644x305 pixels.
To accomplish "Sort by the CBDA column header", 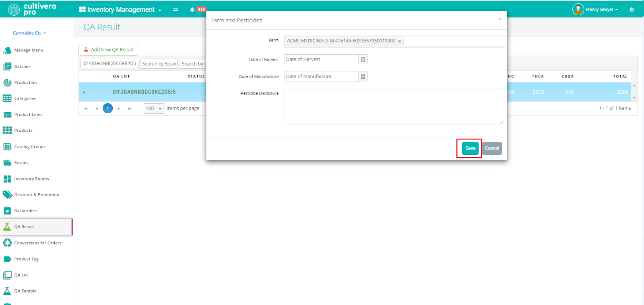I will (x=568, y=76).
